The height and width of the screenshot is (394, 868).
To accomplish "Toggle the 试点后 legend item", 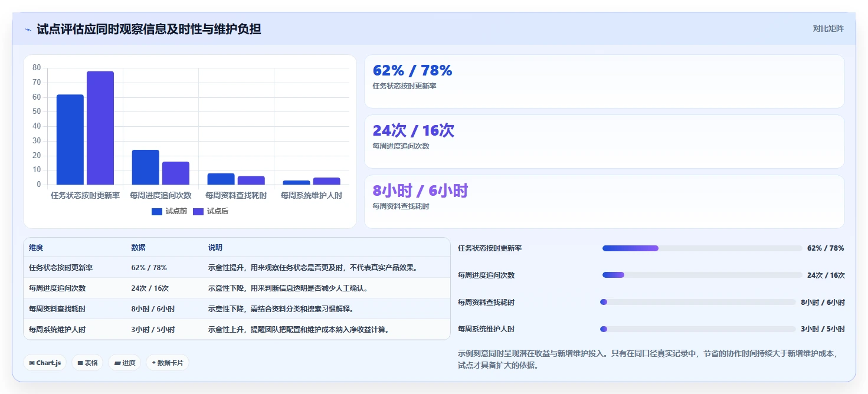I will [x=211, y=211].
